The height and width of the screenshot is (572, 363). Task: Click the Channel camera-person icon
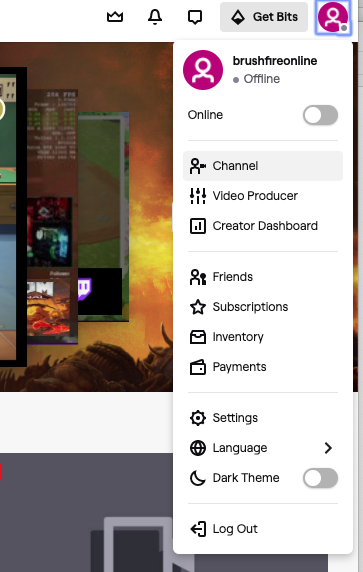pyautogui.click(x=198, y=166)
